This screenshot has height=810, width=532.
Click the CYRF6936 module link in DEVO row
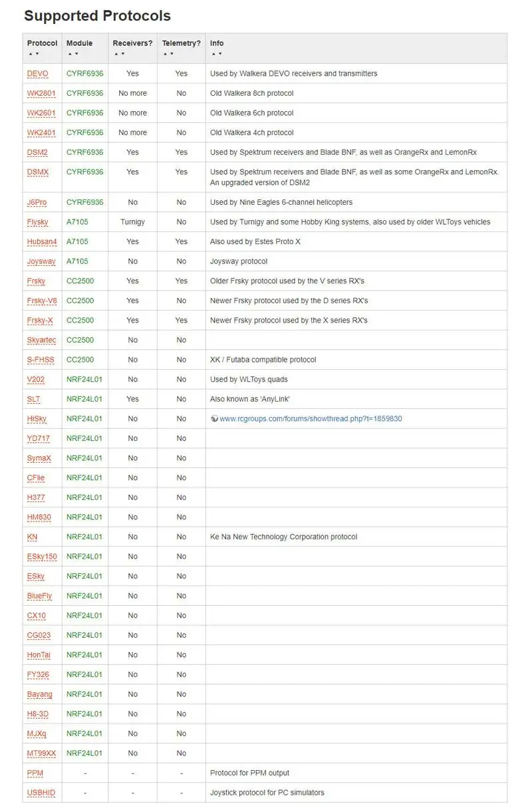(85, 74)
